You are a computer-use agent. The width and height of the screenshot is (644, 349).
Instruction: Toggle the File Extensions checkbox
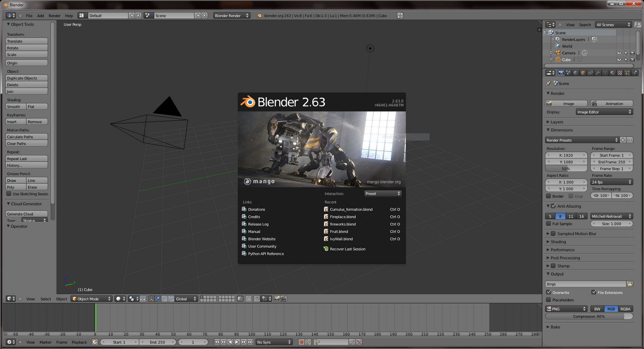(594, 292)
